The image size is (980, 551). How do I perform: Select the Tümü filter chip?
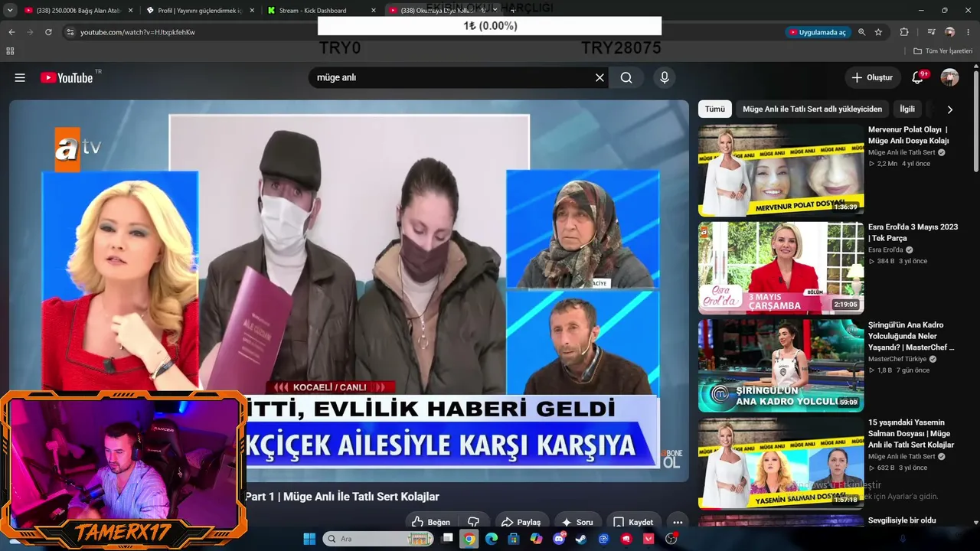[x=714, y=109]
